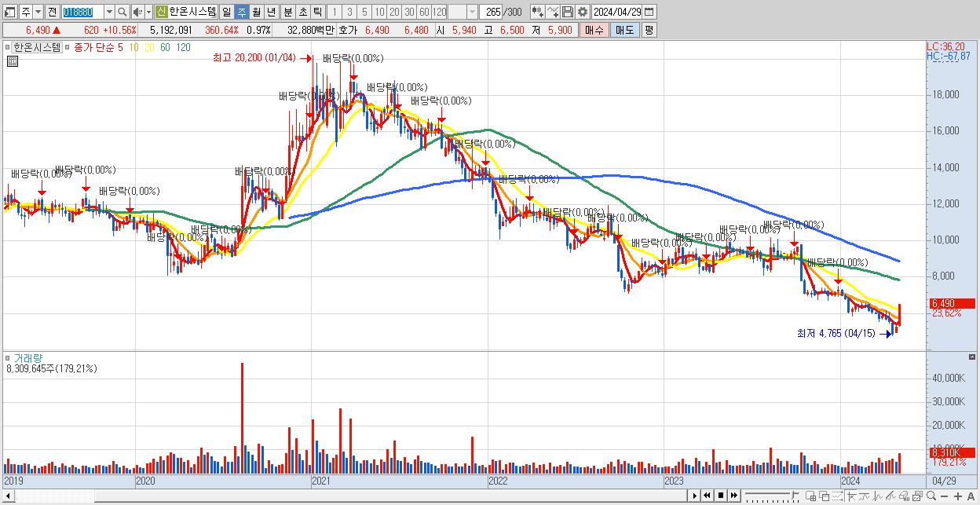Click the multi-chart layout icon with grid

[x=810, y=496]
